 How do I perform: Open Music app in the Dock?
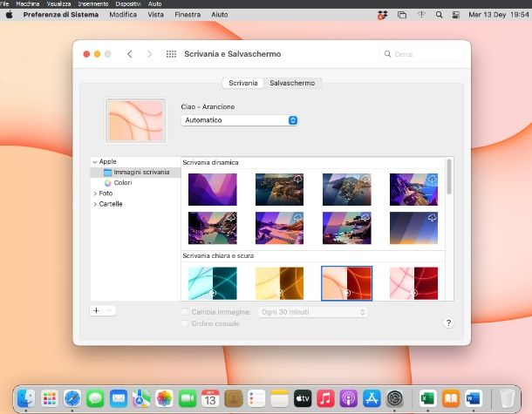(325, 398)
